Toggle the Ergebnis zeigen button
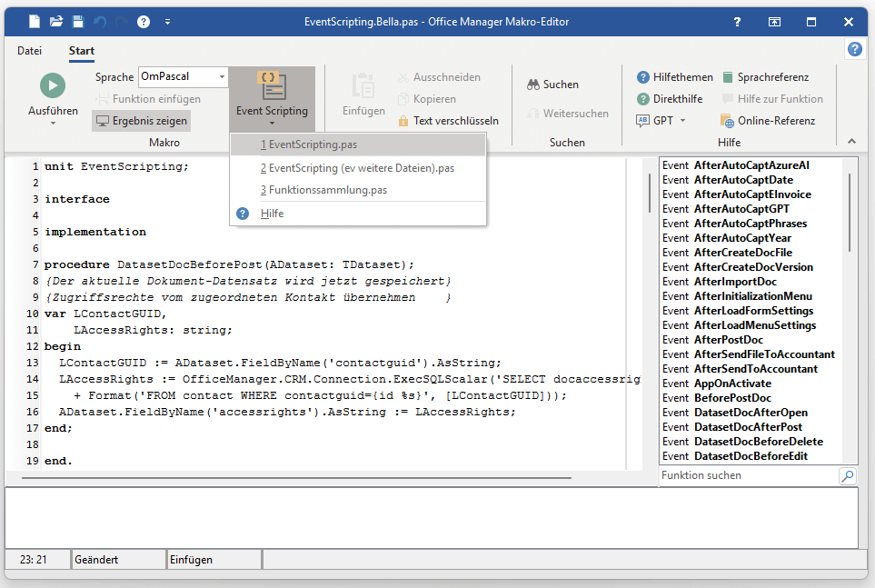 tap(142, 121)
